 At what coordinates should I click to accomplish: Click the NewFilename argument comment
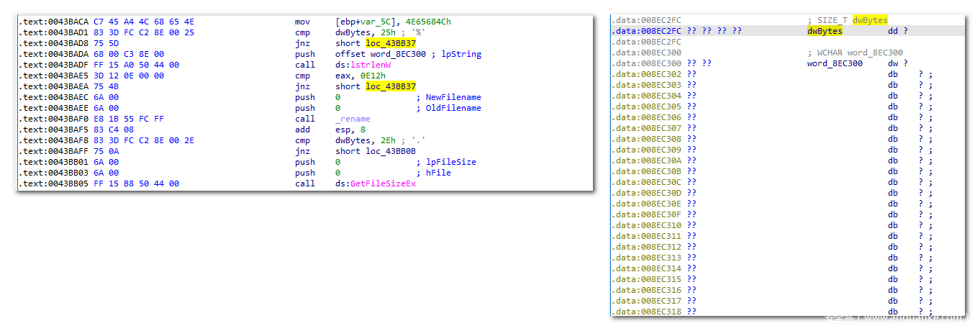pos(453,97)
